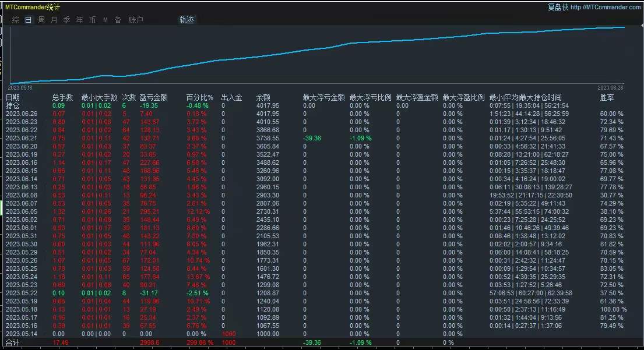The image size is (644, 350).
Task: Click the 胜率 win rate column header
Action: 607,97
